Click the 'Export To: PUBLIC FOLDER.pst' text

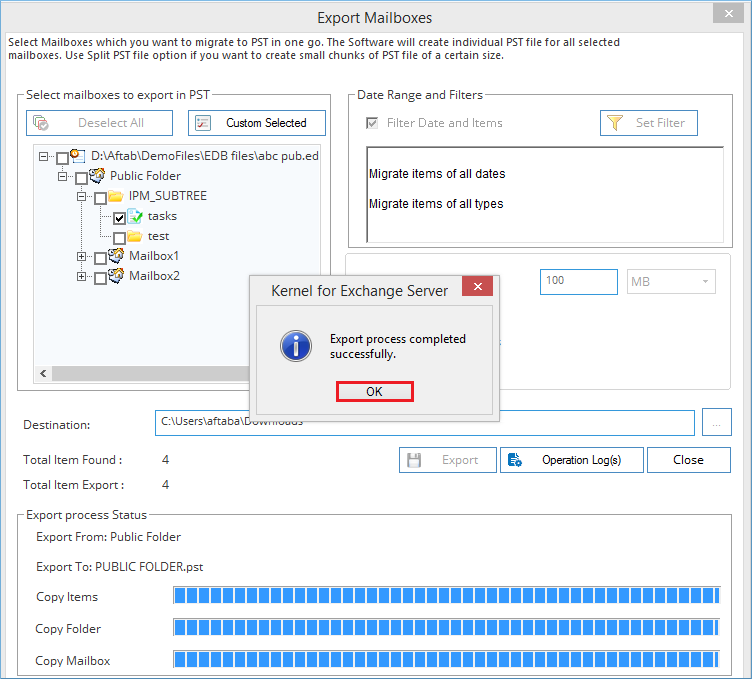click(x=119, y=567)
